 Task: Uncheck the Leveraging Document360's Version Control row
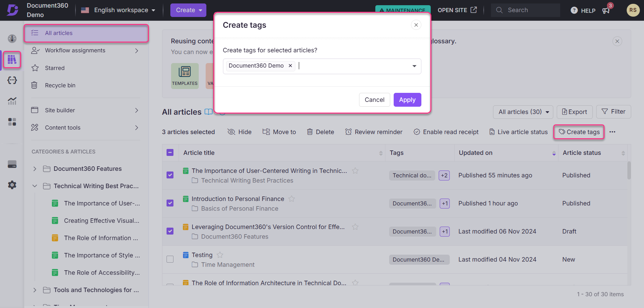(170, 231)
